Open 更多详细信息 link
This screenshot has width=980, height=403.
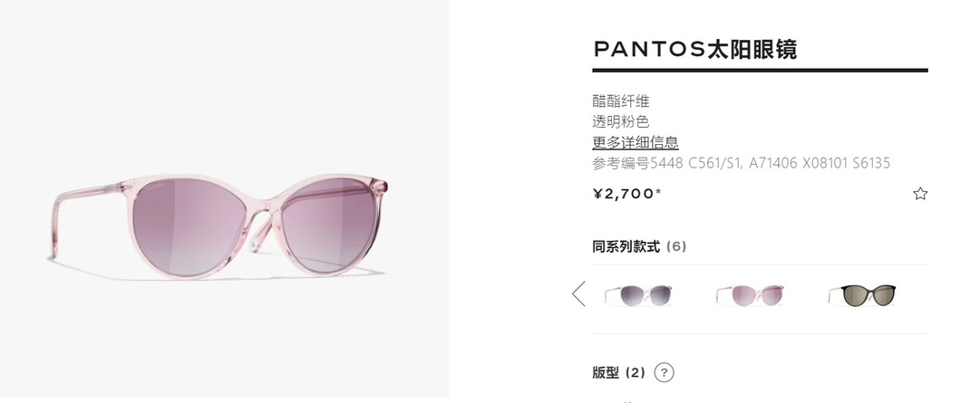(636, 142)
